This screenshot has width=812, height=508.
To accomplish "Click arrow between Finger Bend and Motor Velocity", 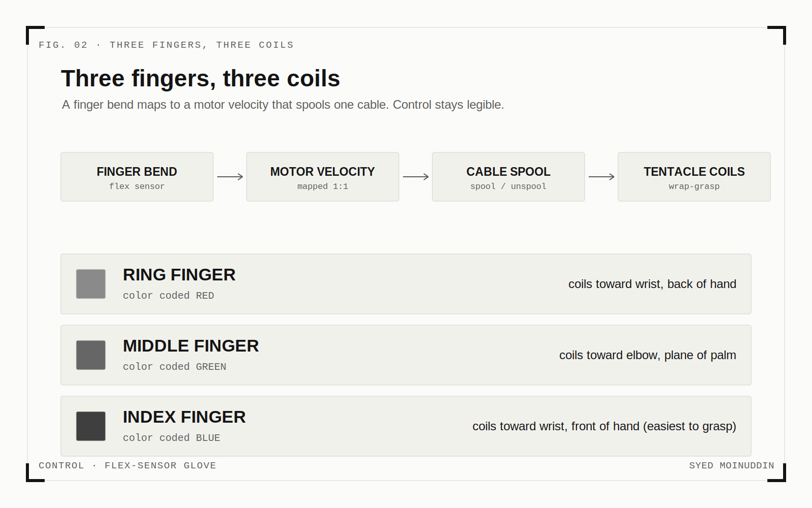I will point(230,177).
